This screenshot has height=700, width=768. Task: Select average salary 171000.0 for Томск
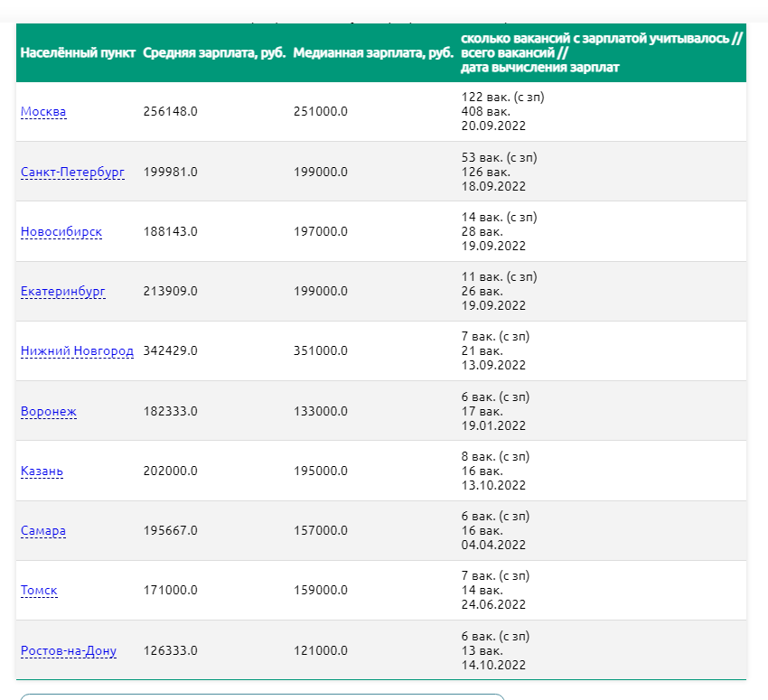(x=171, y=591)
